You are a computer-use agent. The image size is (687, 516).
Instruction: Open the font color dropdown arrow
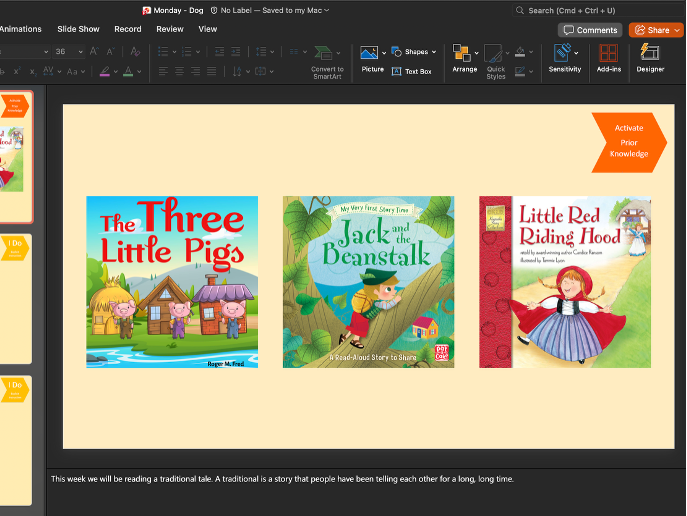click(x=139, y=71)
